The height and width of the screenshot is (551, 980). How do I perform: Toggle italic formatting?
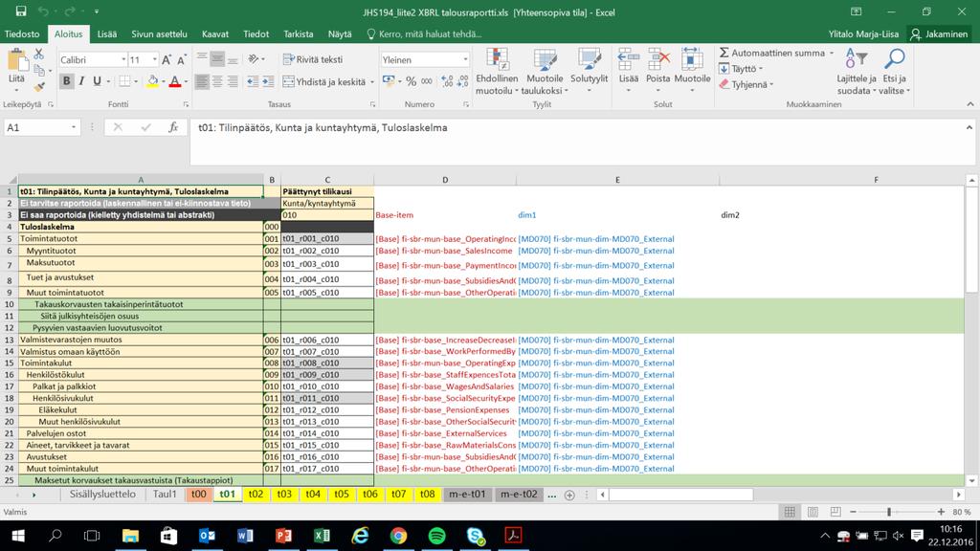pyautogui.click(x=81, y=81)
